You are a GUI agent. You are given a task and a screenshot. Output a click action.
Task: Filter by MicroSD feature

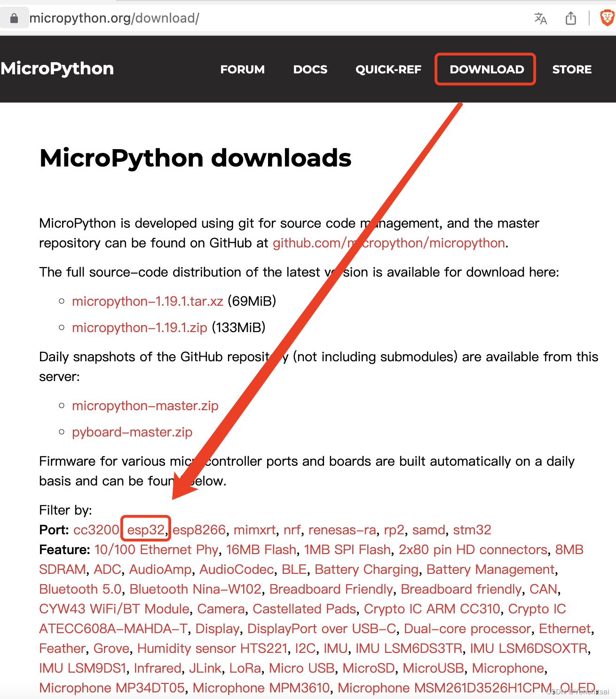click(369, 668)
